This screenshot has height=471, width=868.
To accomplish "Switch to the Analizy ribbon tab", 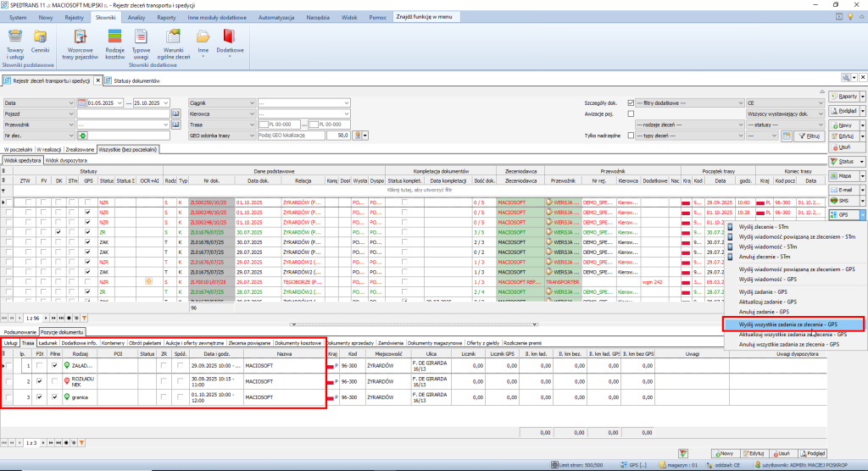I will pos(136,17).
